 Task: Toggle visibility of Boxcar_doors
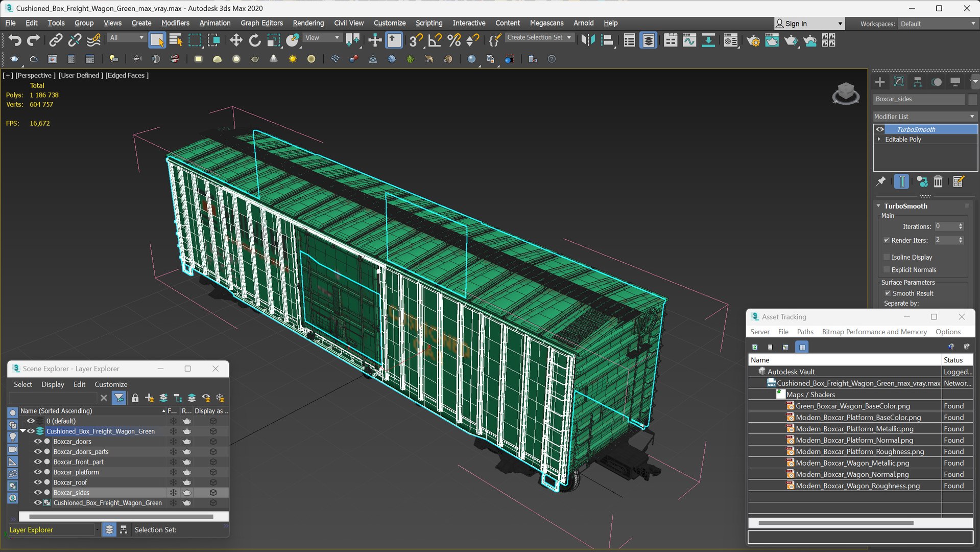[x=38, y=442]
